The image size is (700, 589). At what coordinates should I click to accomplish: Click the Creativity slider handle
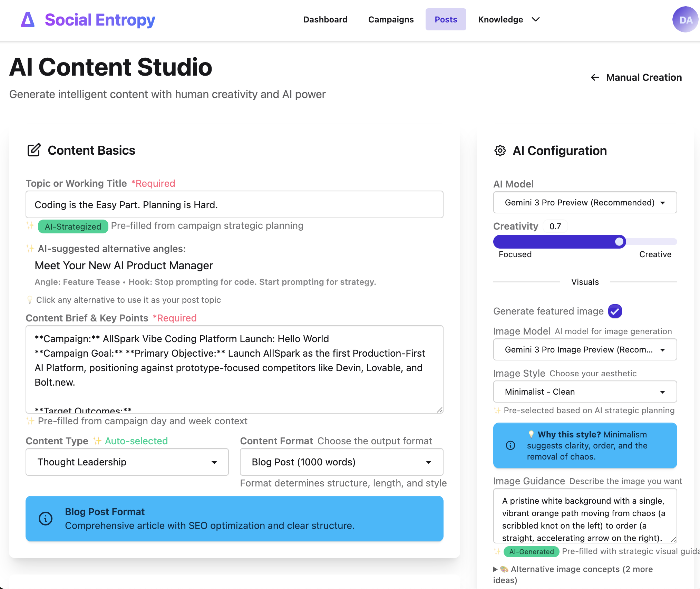tap(620, 242)
